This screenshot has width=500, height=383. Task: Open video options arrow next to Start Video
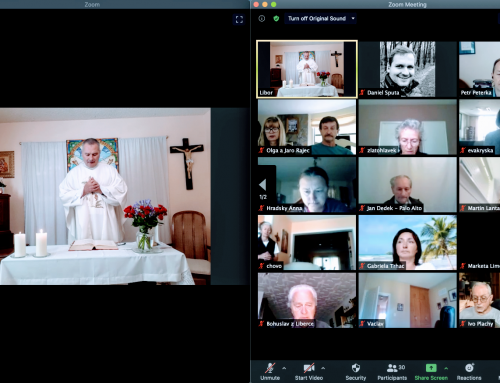pyautogui.click(x=323, y=368)
